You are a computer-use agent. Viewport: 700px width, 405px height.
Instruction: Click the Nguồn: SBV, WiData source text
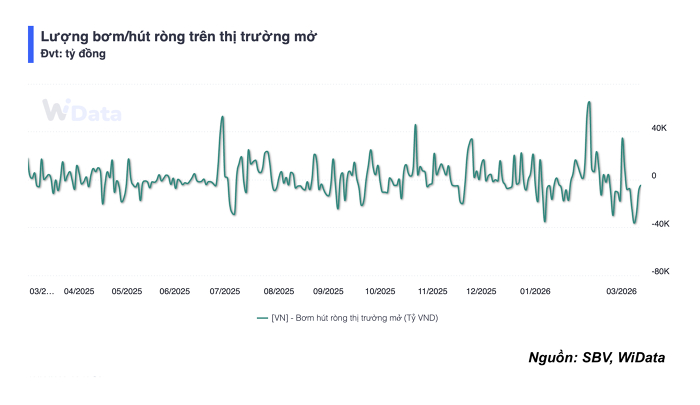point(596,358)
